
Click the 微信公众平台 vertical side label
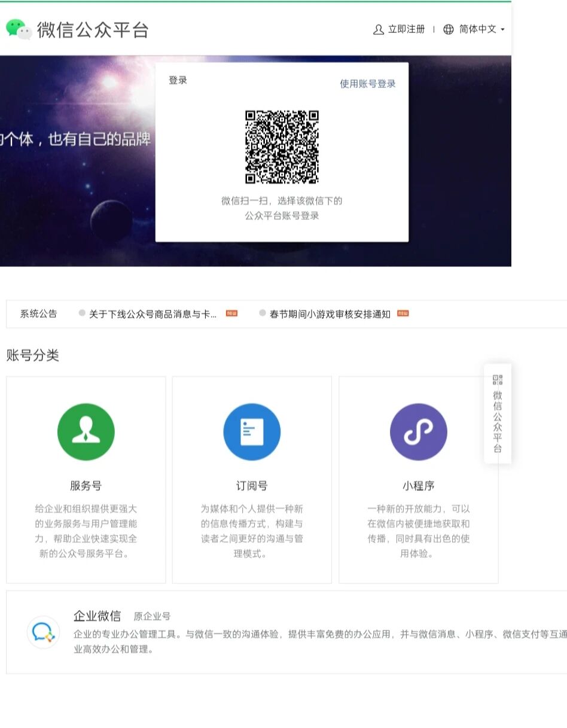tap(498, 422)
